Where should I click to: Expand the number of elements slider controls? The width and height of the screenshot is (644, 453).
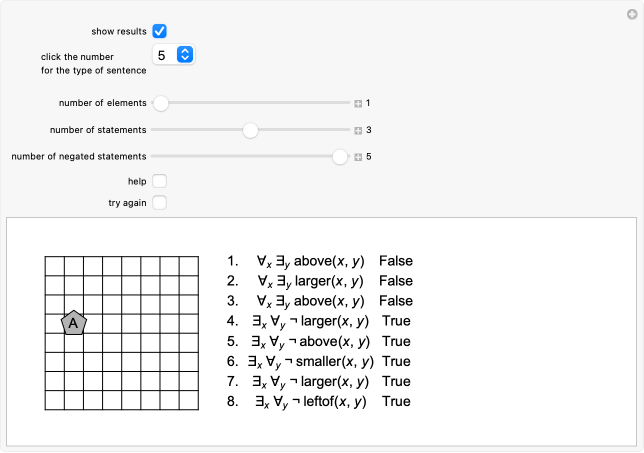(x=358, y=103)
